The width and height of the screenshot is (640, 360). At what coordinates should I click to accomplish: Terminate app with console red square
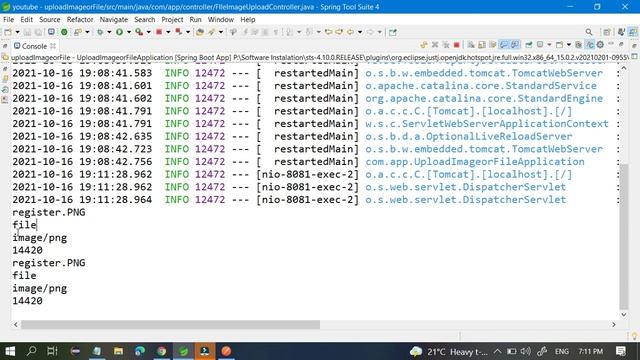coord(457,45)
